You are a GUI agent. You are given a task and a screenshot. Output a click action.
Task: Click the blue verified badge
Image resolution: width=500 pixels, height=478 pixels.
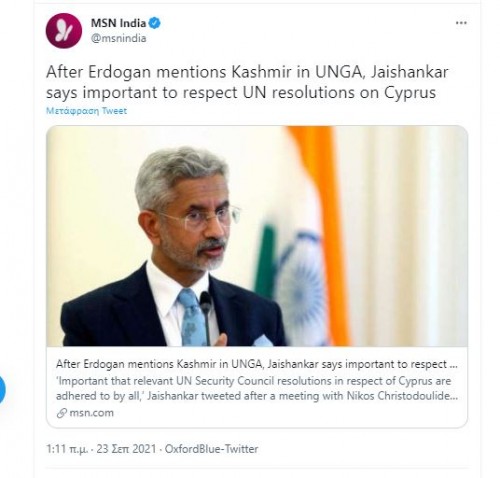tap(155, 23)
